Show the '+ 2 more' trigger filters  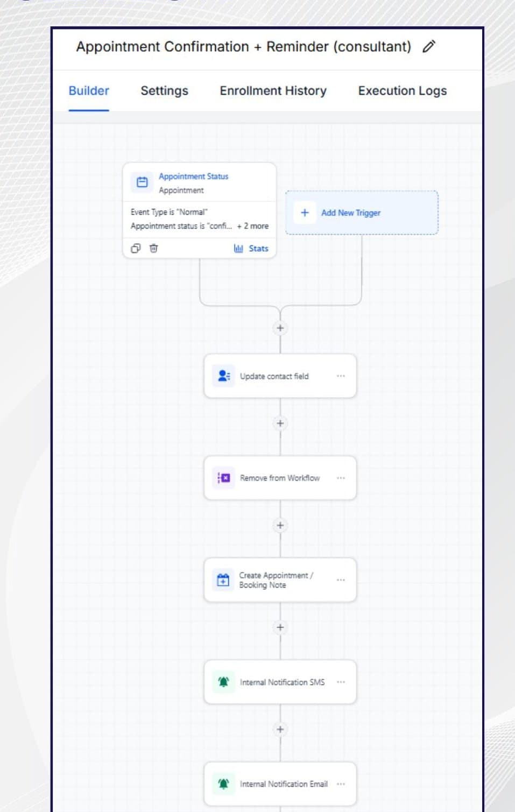pyautogui.click(x=252, y=226)
